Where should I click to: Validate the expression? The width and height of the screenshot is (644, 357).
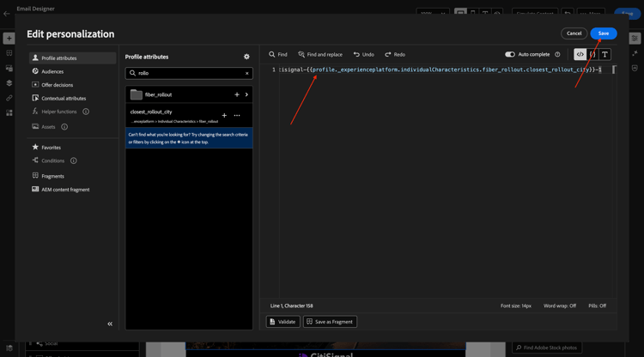pos(283,322)
